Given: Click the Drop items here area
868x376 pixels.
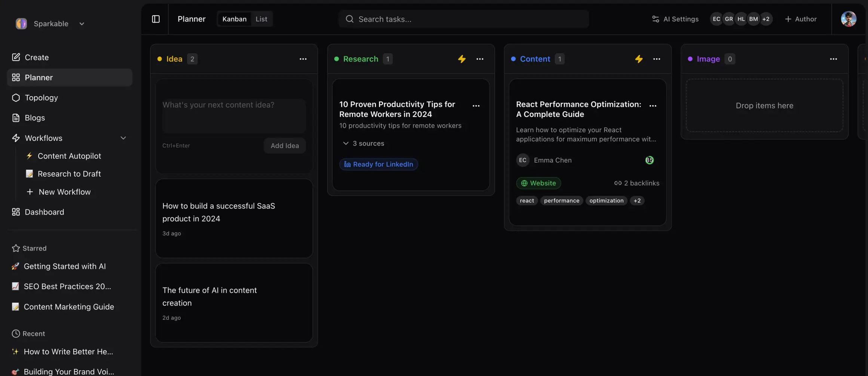Looking at the screenshot, I should coord(764,106).
